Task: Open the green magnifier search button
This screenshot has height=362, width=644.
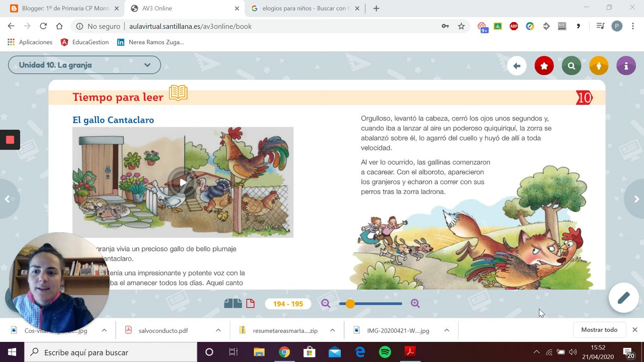Action: coord(572,66)
